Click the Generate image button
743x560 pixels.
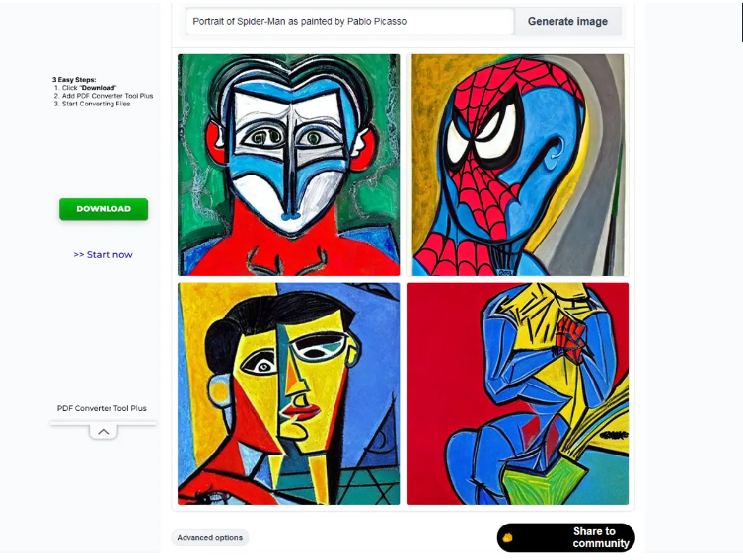point(567,22)
